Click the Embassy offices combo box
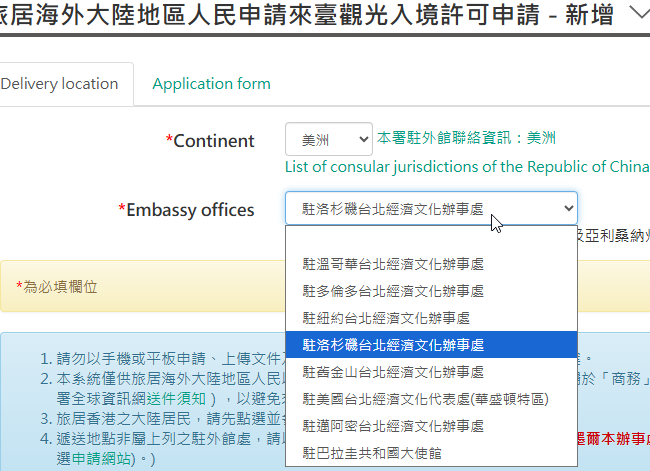The image size is (650, 471). point(431,209)
